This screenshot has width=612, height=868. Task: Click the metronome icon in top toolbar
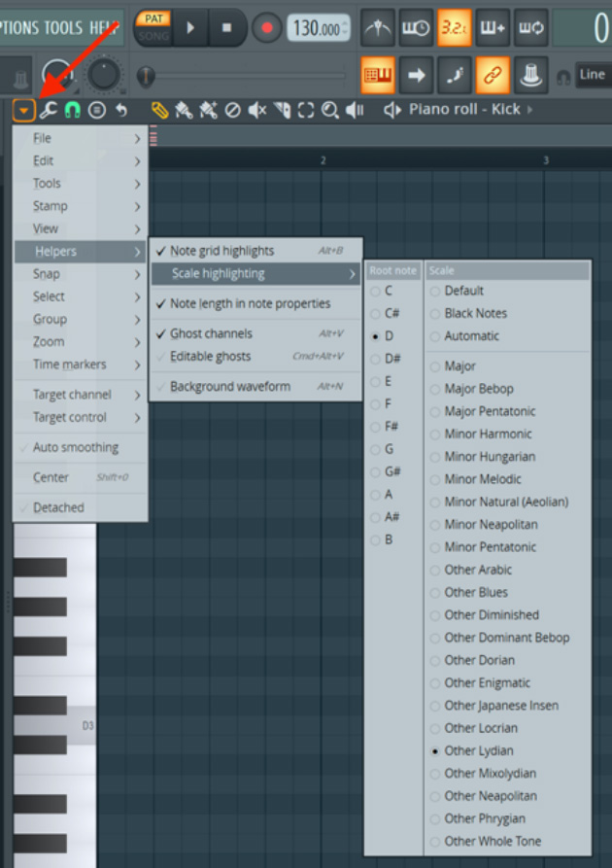pyautogui.click(x=378, y=27)
